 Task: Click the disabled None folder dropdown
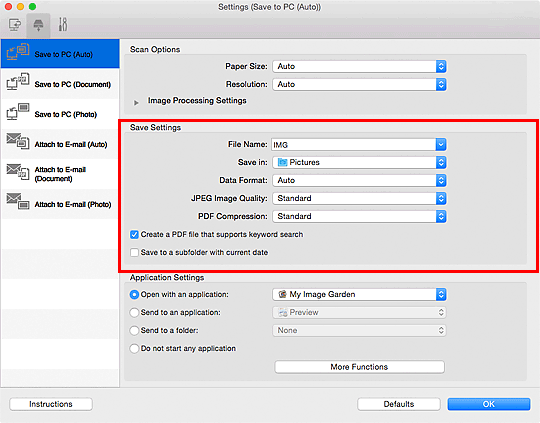click(359, 330)
